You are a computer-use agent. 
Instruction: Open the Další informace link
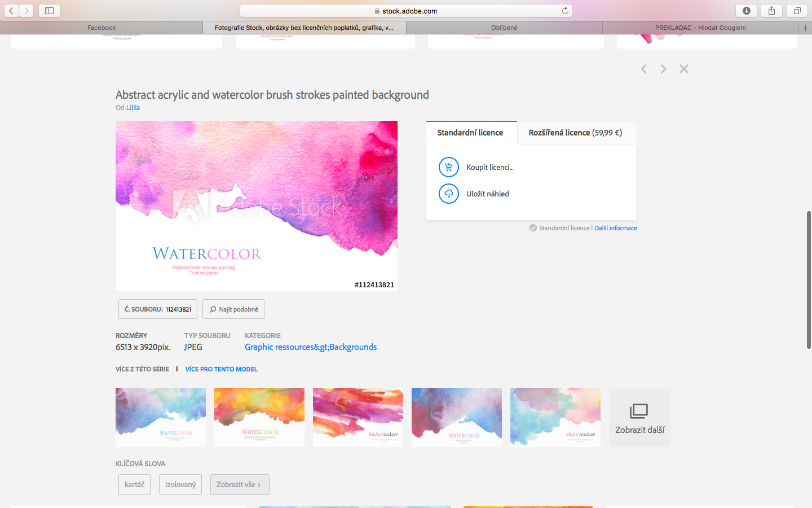[616, 228]
